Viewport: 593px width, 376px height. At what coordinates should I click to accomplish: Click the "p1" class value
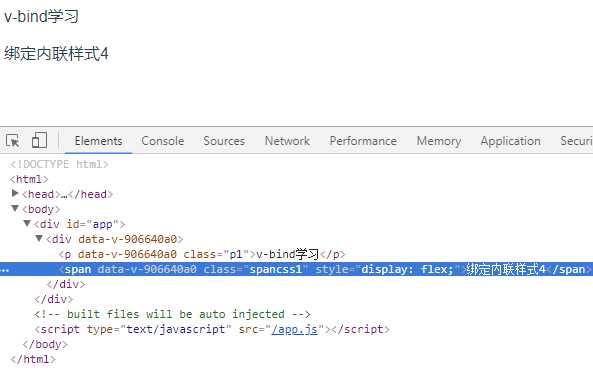236,254
